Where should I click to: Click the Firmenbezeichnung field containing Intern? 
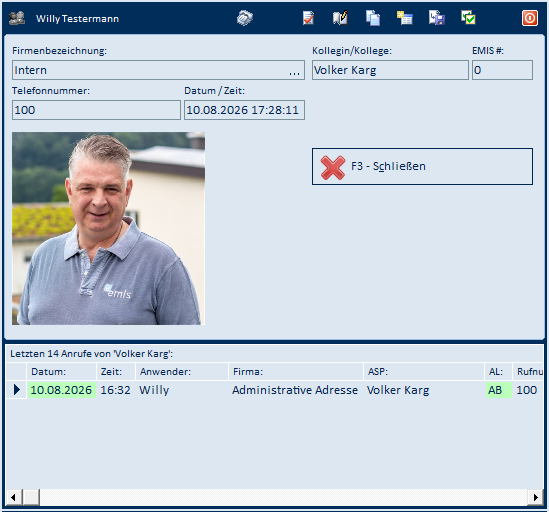(158, 70)
